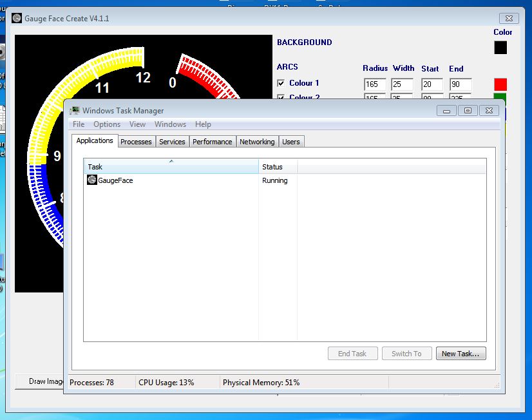Edit the Colour 1 Start field 20
The image size is (532, 420).
[x=432, y=84]
